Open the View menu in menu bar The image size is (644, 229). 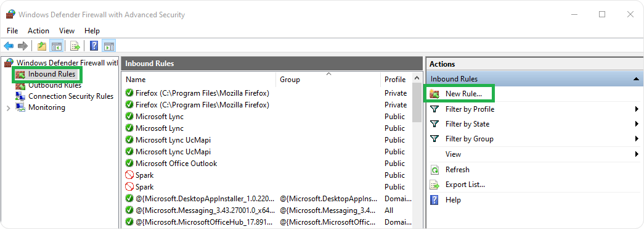tap(67, 31)
